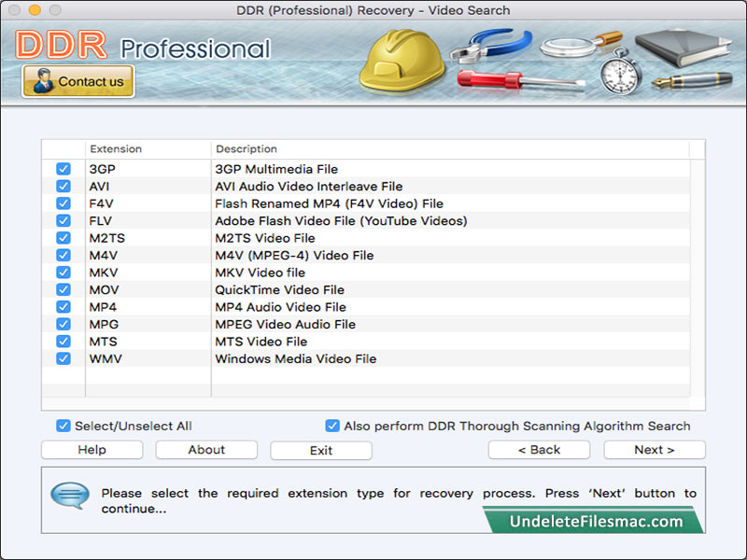Open the Help dialog
This screenshot has height=560, width=747.
91,450
